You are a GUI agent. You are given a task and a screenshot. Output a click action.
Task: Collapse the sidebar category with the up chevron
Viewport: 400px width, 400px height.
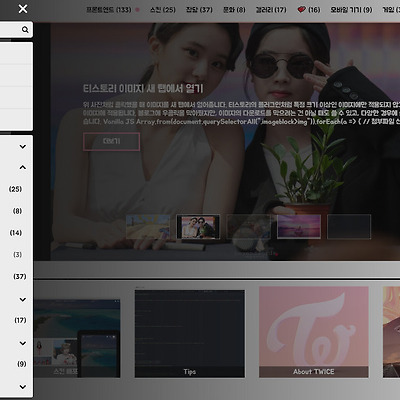pos(23,167)
